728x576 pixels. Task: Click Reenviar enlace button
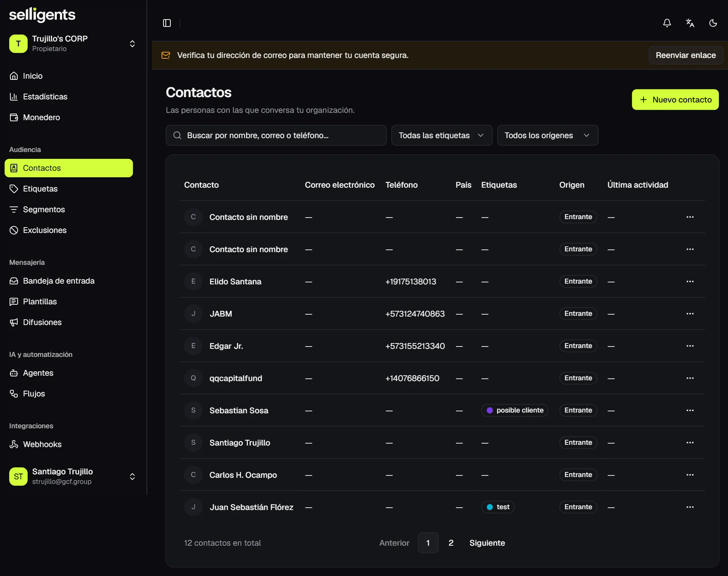pyautogui.click(x=685, y=55)
